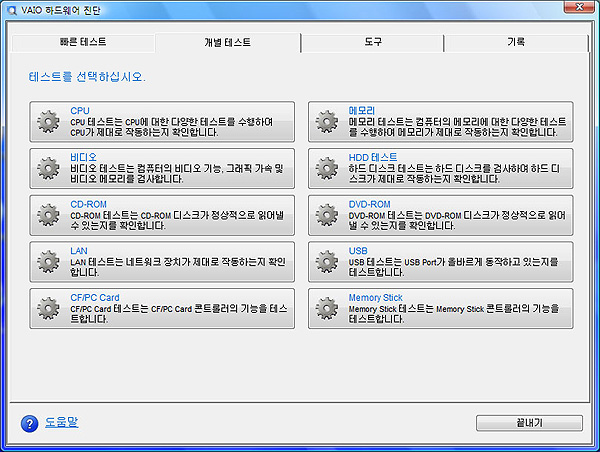Run the CD-ROM test via its title
Screen dimensions: 600x452
(x=88, y=204)
